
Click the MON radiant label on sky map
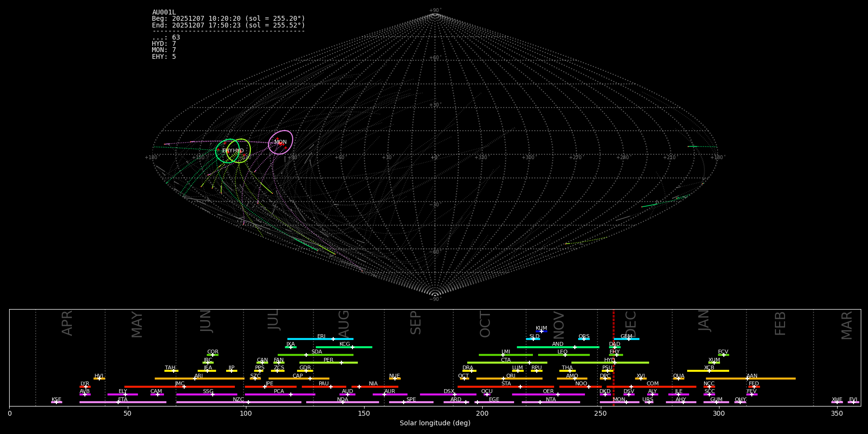[280, 142]
